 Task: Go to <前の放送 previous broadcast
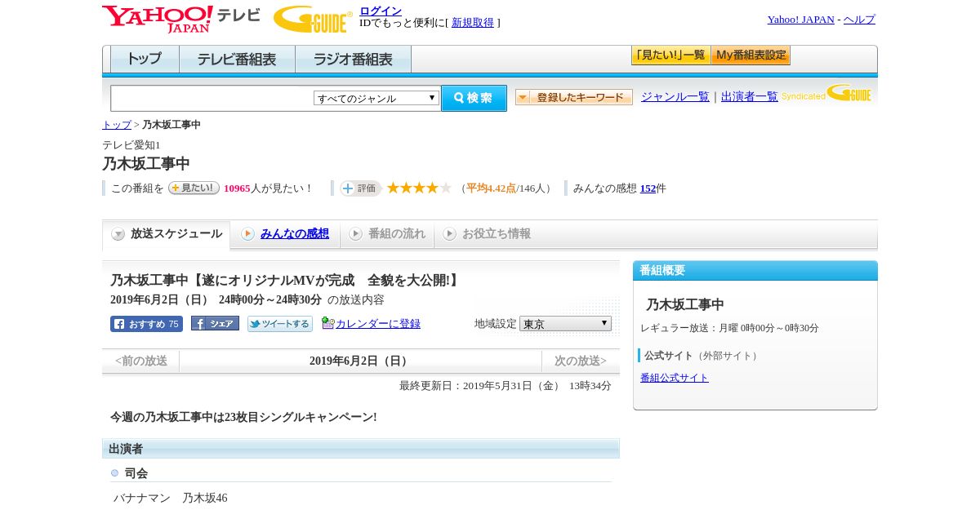pos(141,361)
